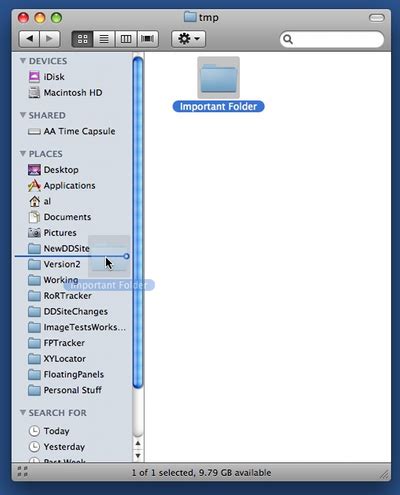Select the Important Folder icon in the file area
The image size is (400, 495).
pyautogui.click(x=218, y=77)
